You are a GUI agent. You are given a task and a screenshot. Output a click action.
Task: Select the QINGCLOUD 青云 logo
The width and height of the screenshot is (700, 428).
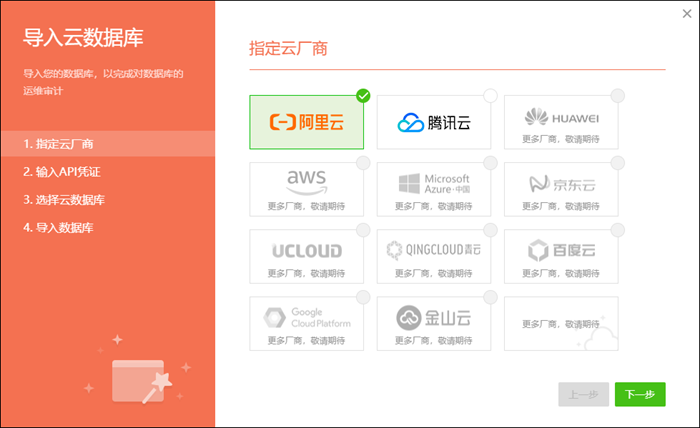click(x=433, y=250)
